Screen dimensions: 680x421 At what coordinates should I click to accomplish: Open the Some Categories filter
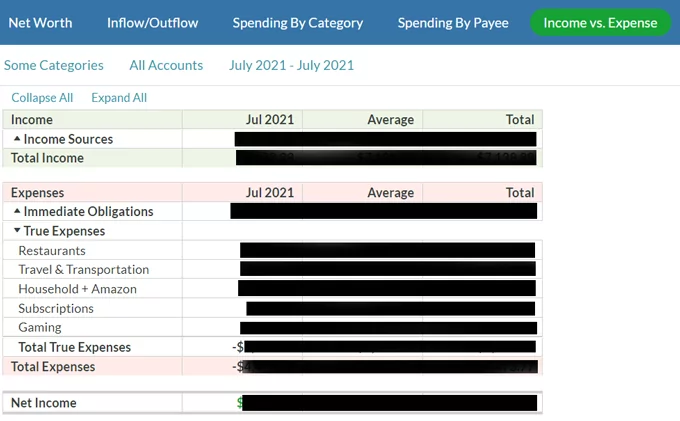tap(54, 65)
